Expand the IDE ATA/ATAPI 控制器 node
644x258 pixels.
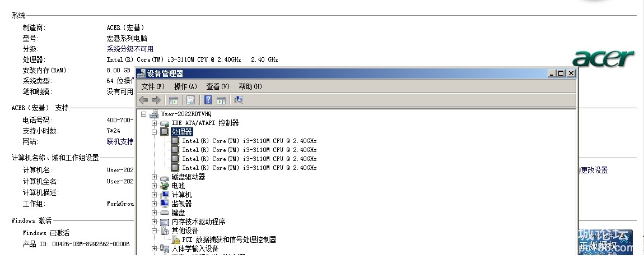[x=154, y=123]
